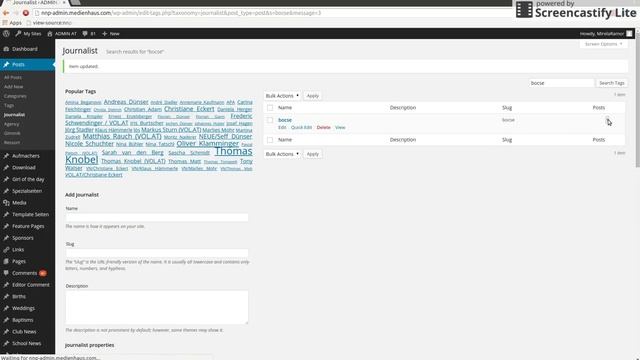Sort by Posts column header
Screen dimensions: 640x360
point(599,108)
